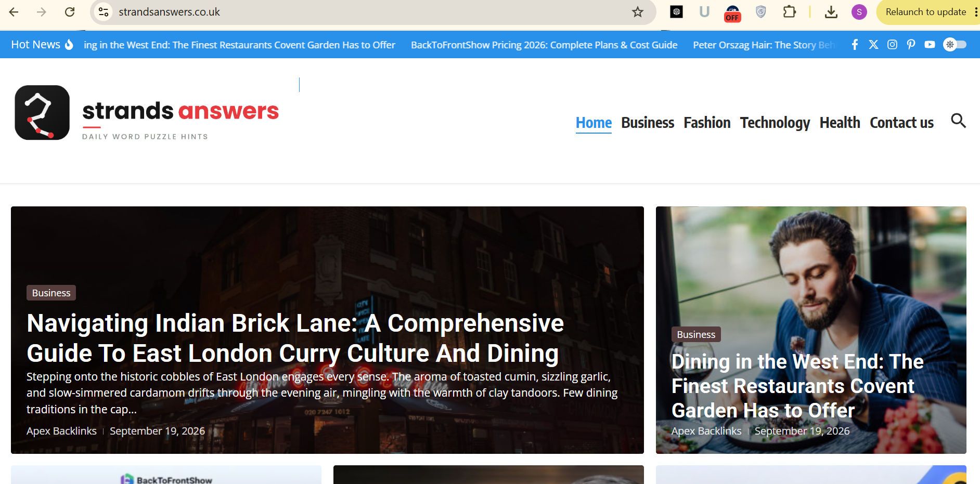Open Apex Backlinks author on Brick Lane article

61,431
